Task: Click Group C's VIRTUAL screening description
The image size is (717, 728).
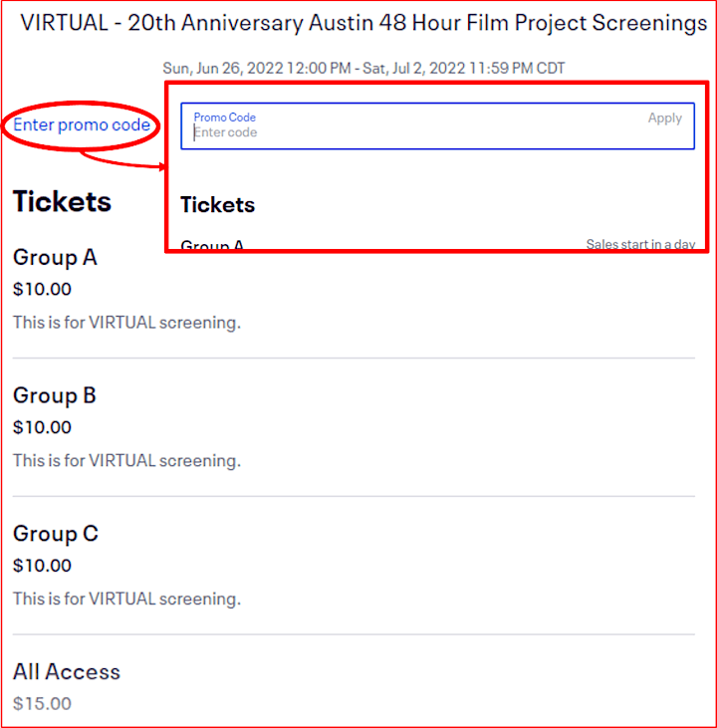Action: (x=126, y=599)
